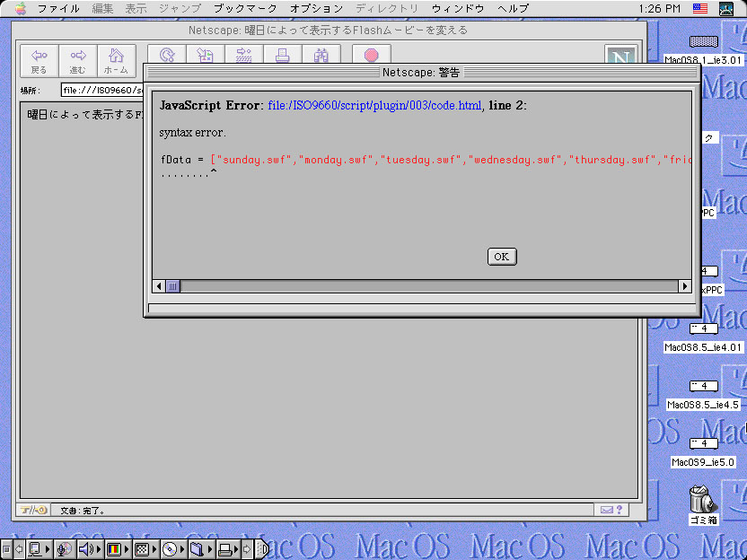Click OK in the JavaScript error dialog
Viewport: 747px width, 560px height.
coord(502,257)
